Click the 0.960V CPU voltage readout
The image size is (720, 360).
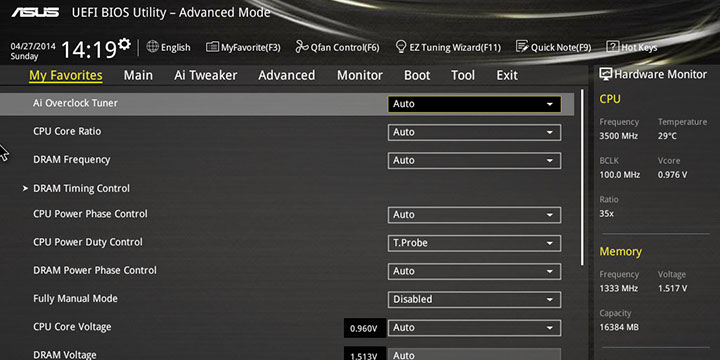coord(364,328)
